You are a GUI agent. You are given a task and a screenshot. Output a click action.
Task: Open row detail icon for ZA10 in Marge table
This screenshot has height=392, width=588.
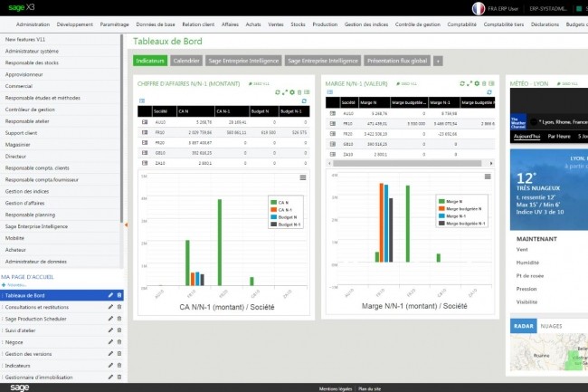coord(333,154)
